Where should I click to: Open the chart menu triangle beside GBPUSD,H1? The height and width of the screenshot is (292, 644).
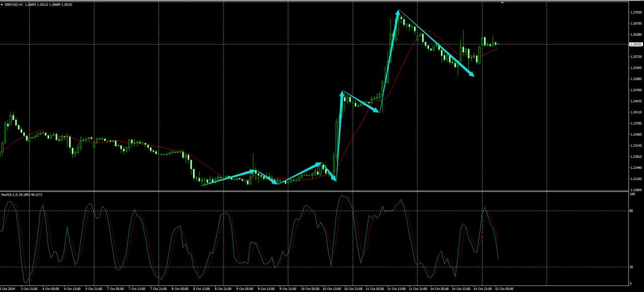pos(3,5)
